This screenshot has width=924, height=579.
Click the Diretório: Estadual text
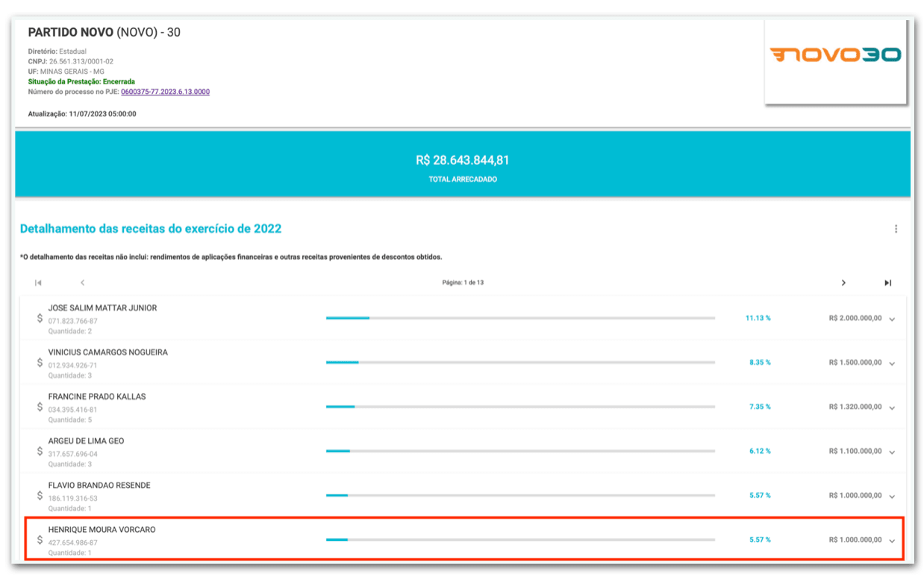57,51
